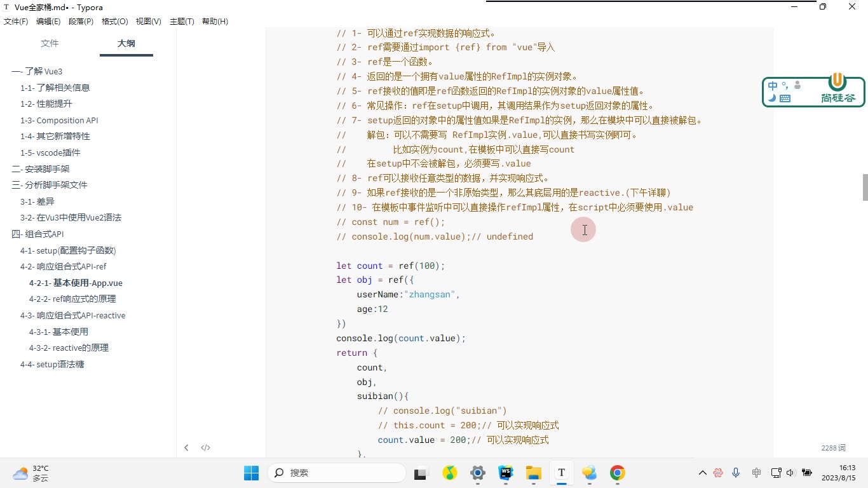This screenshot has height=488, width=868.
Task: Switch to the 文件 sidebar tab
Action: click(x=50, y=43)
